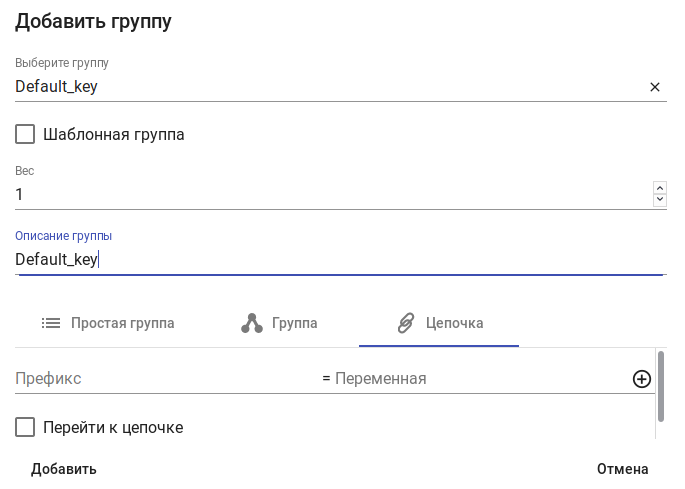Cancel the dialog with Отмена
The height and width of the screenshot is (489, 685).
622,469
